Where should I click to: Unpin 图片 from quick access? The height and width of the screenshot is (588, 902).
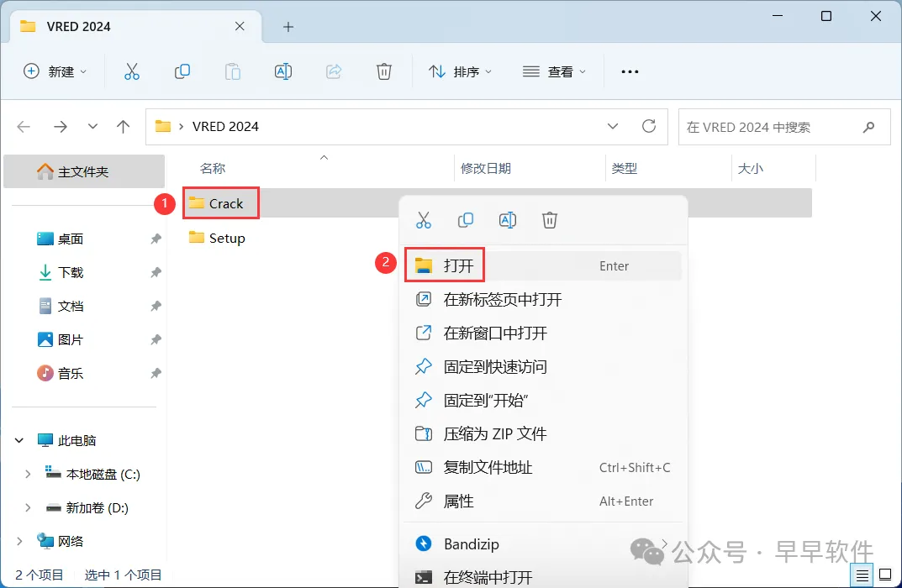tap(156, 339)
